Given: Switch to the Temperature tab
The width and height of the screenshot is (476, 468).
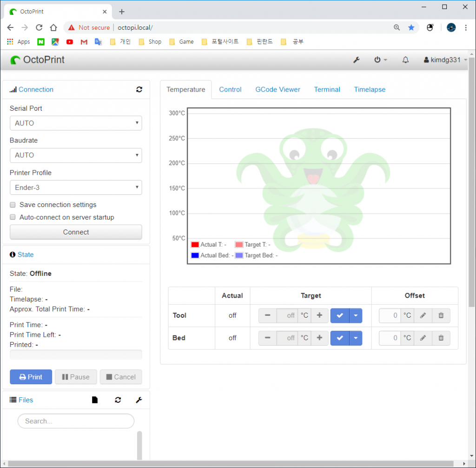Looking at the screenshot, I should pyautogui.click(x=186, y=89).
